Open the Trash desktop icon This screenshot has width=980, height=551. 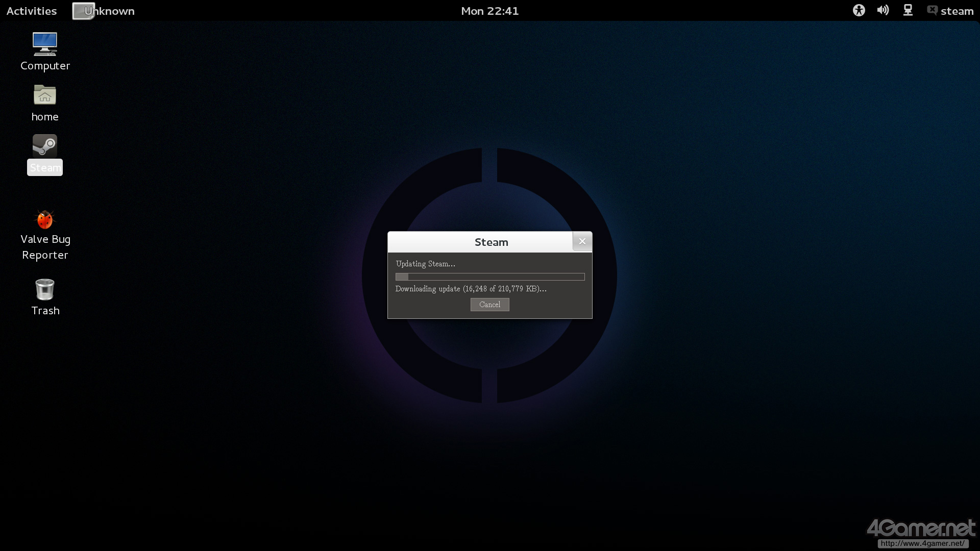click(x=45, y=289)
